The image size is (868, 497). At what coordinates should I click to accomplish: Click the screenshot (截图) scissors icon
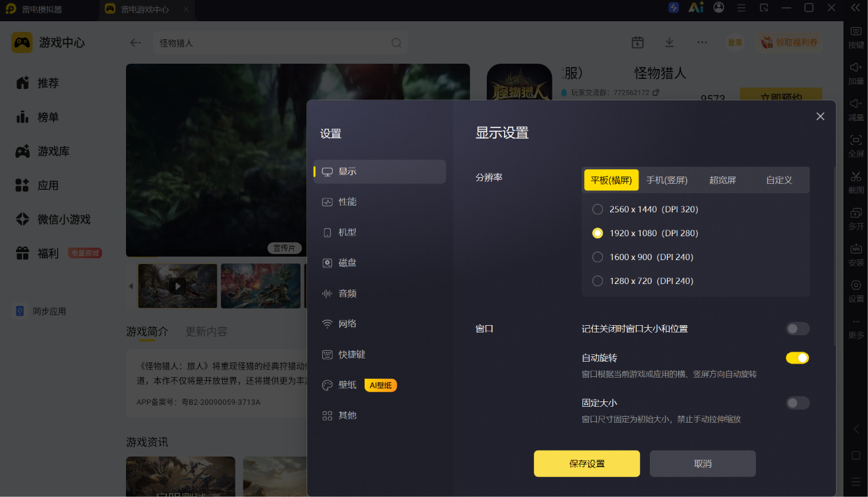pos(856,177)
